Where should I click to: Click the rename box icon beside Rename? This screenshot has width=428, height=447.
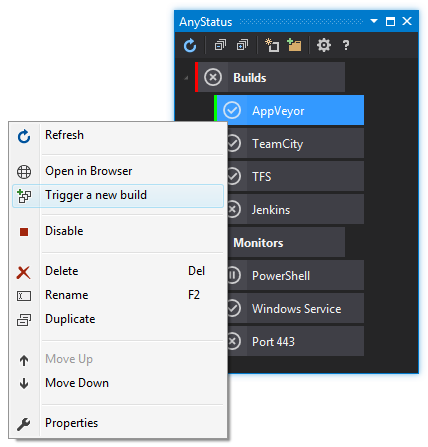point(24,296)
